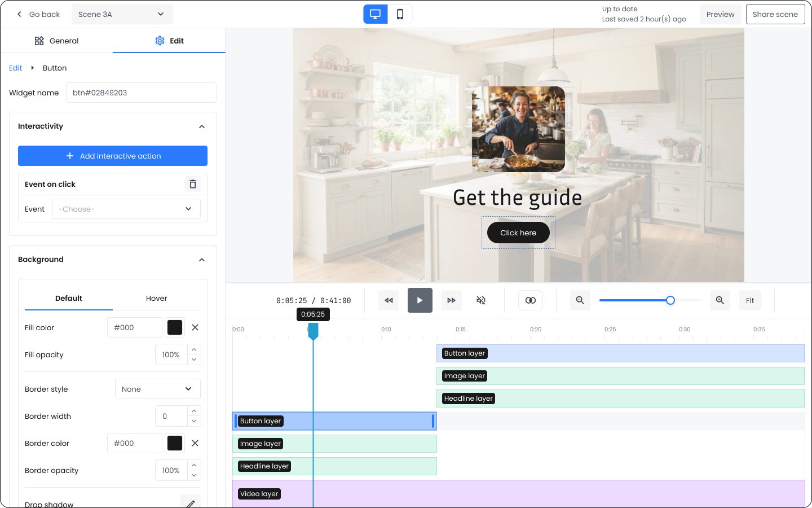The height and width of the screenshot is (508, 812).
Task: Select the Hover background tab
Action: pos(157,298)
